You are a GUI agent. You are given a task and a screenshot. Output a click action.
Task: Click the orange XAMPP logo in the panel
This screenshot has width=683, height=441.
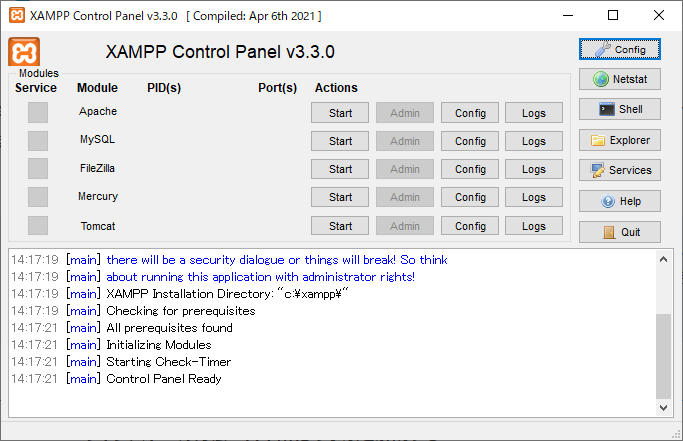24,52
